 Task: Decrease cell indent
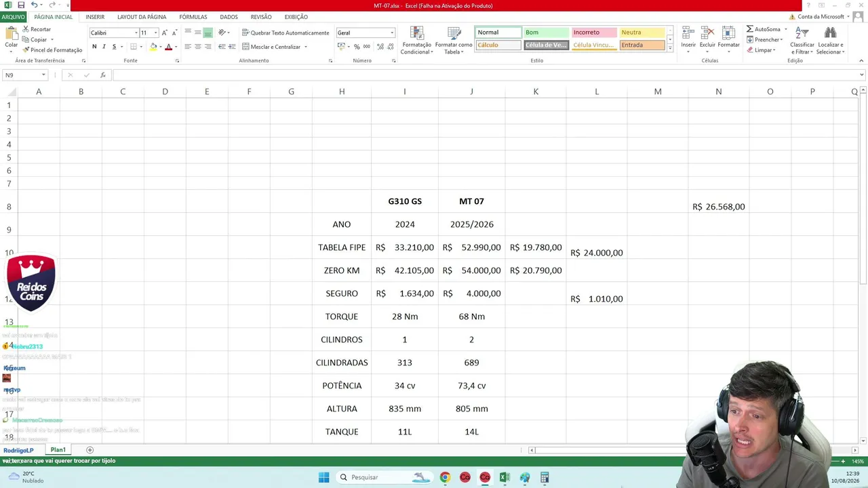pyautogui.click(x=222, y=47)
